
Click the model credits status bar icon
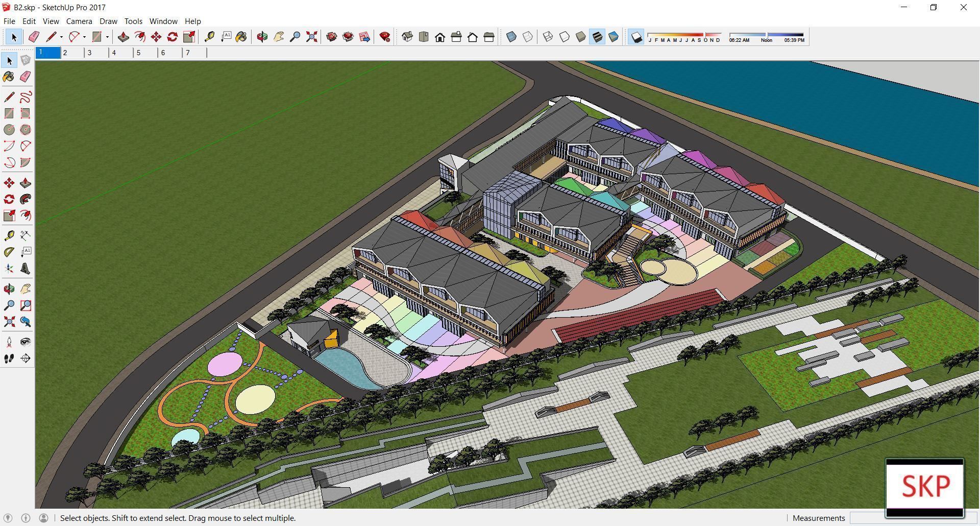coord(26,518)
